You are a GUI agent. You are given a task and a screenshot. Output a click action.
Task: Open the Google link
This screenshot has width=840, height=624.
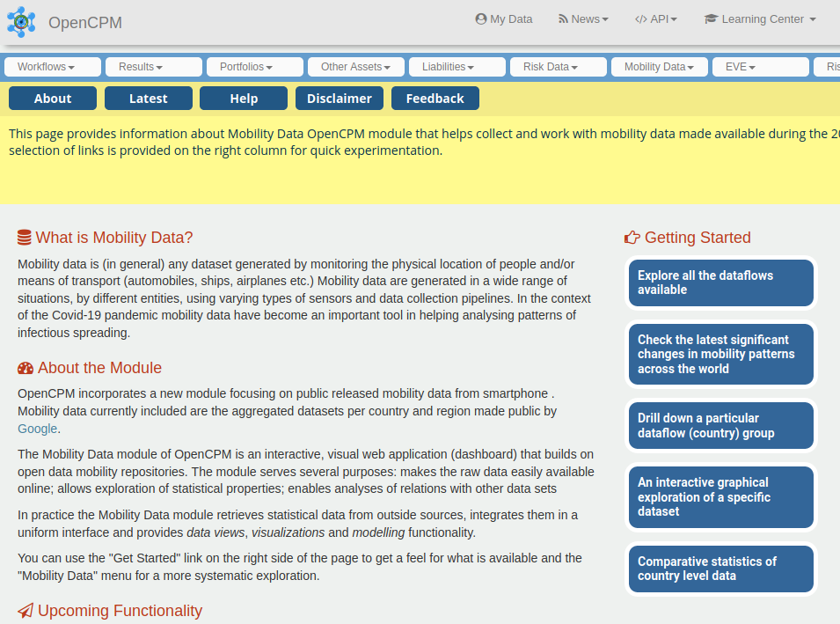pos(37,429)
